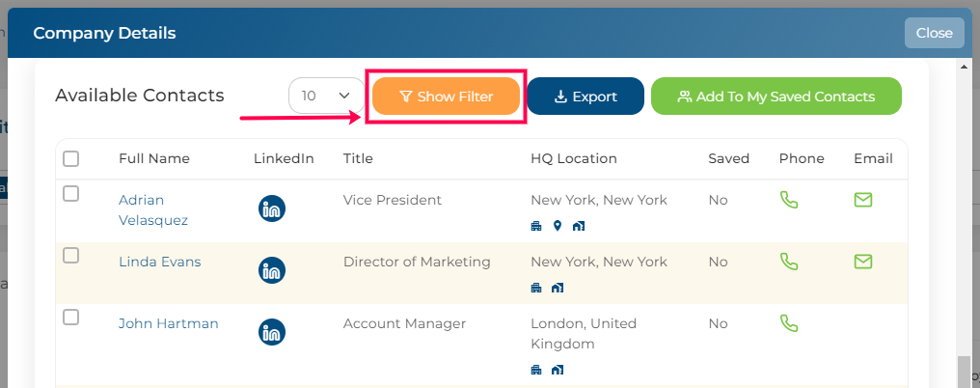Click the Vice President title cell

[393, 200]
